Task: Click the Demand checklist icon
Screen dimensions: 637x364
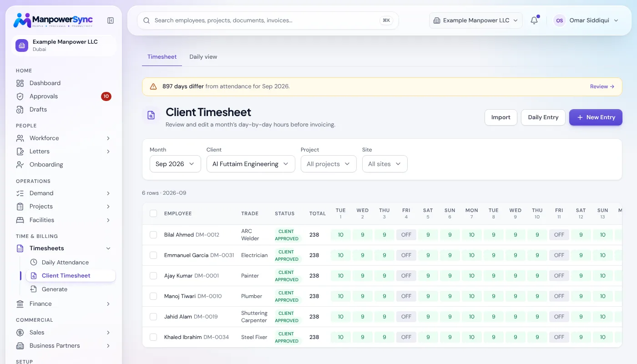Action: [20, 193]
